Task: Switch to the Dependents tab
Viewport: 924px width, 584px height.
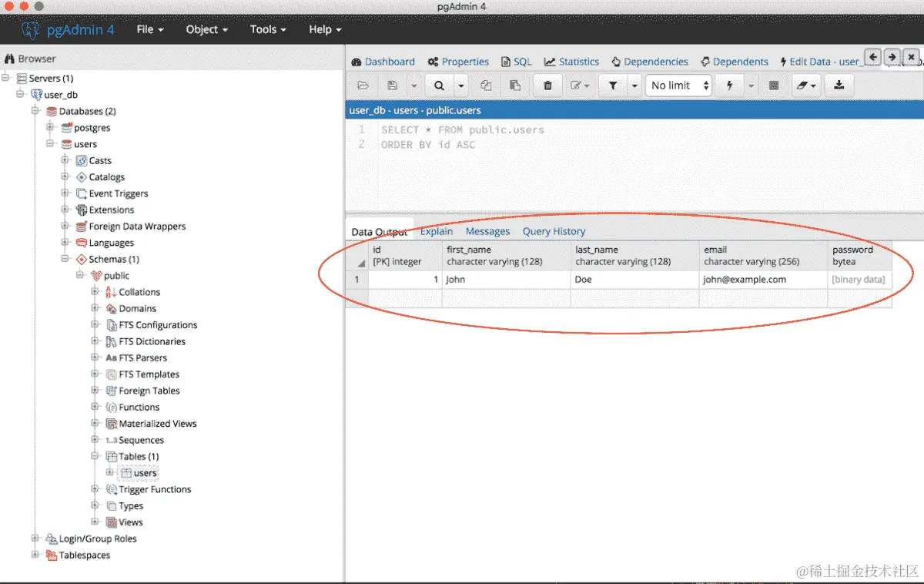Action: click(735, 62)
